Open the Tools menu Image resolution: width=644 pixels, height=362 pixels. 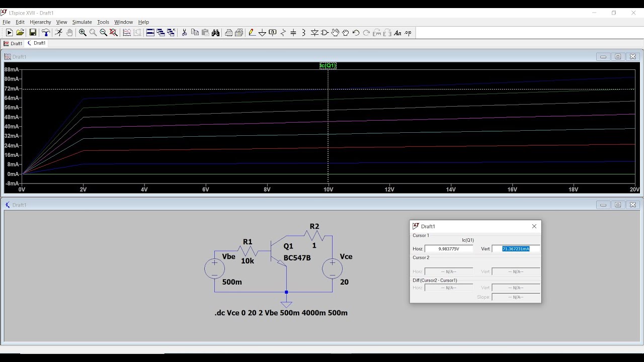[103, 22]
